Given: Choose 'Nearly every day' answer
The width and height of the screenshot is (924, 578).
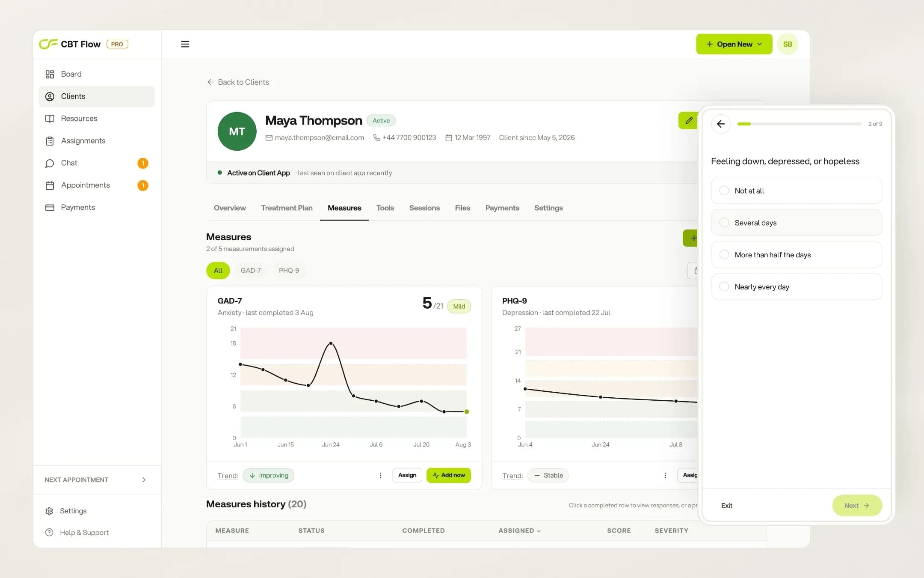Looking at the screenshot, I should pos(796,287).
